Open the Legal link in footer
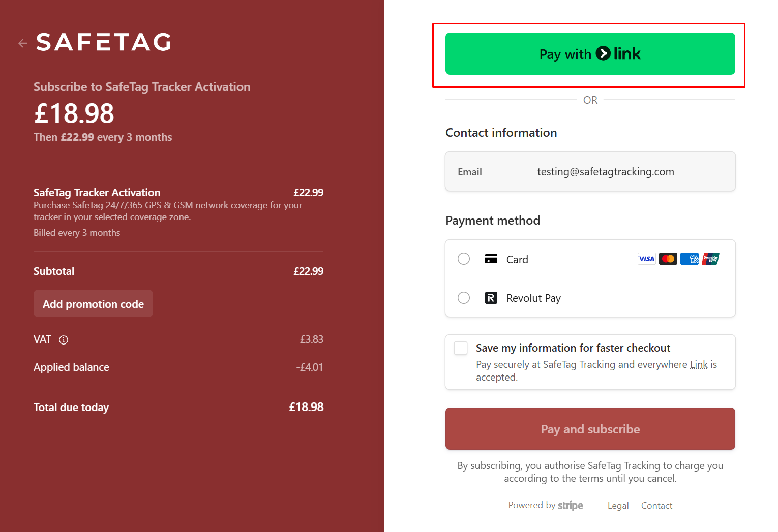Screen dimensions: 778x532 [618, 506]
